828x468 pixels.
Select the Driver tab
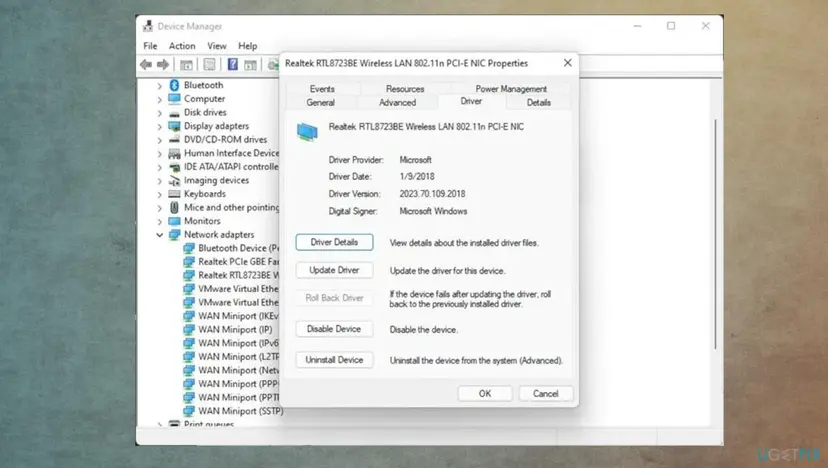pyautogui.click(x=471, y=101)
